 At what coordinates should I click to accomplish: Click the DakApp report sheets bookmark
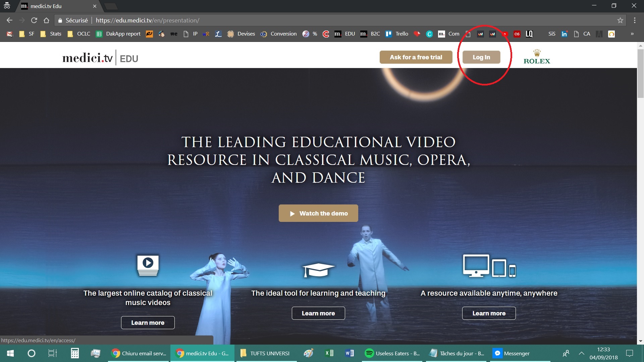click(118, 34)
